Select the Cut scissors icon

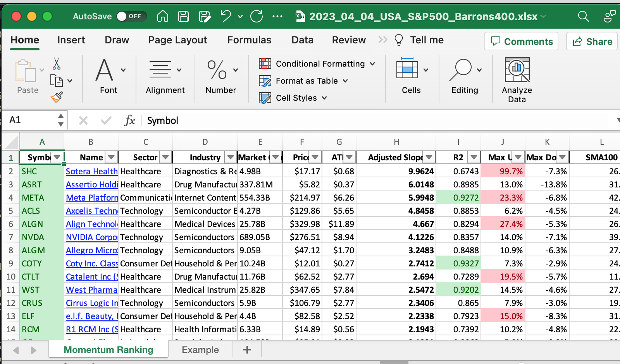(x=57, y=64)
